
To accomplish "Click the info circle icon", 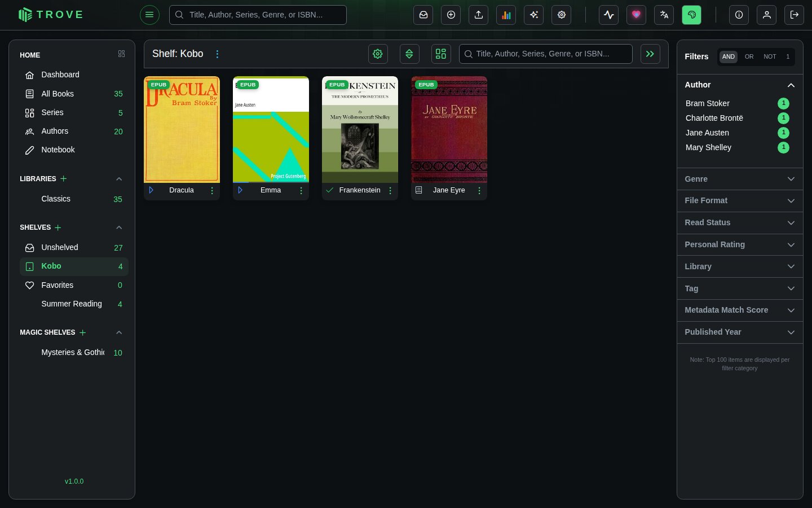I will tap(739, 15).
